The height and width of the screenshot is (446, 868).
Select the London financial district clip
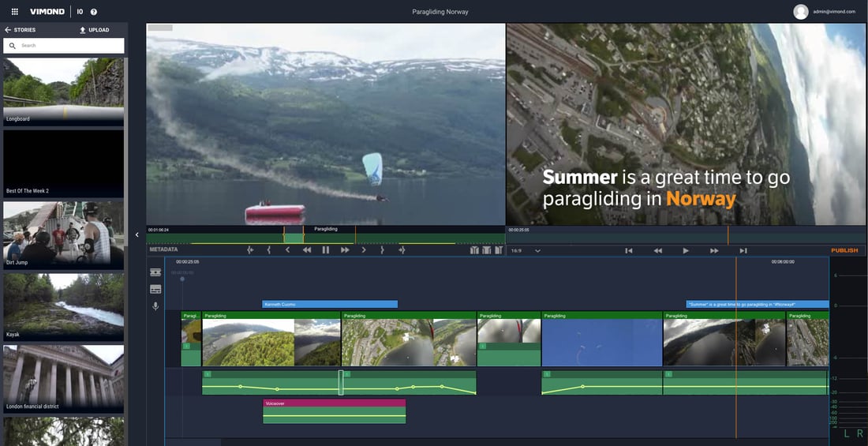coord(64,379)
